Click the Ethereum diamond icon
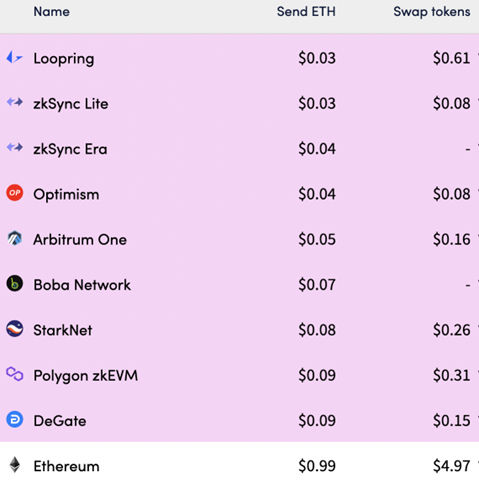 15,465
